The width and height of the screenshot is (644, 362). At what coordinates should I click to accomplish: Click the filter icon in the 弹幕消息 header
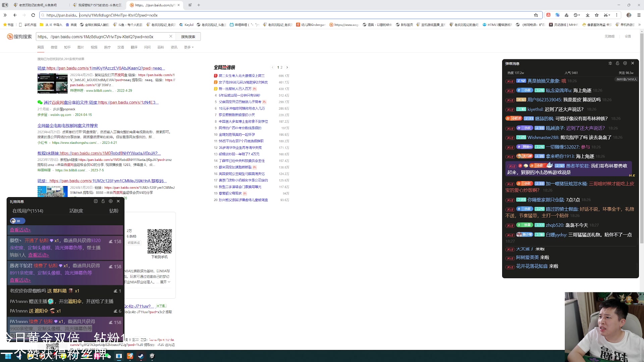(x=610, y=63)
